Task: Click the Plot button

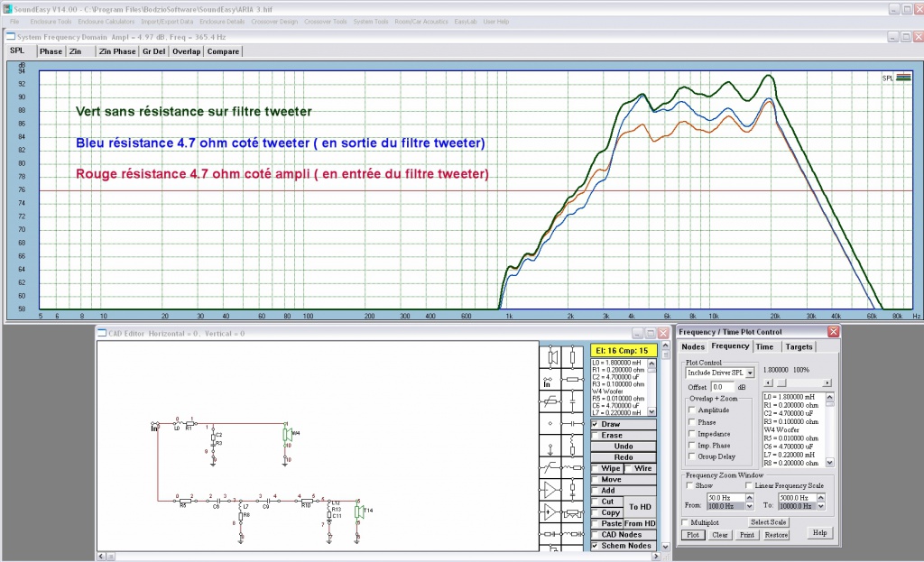Action: 693,535
